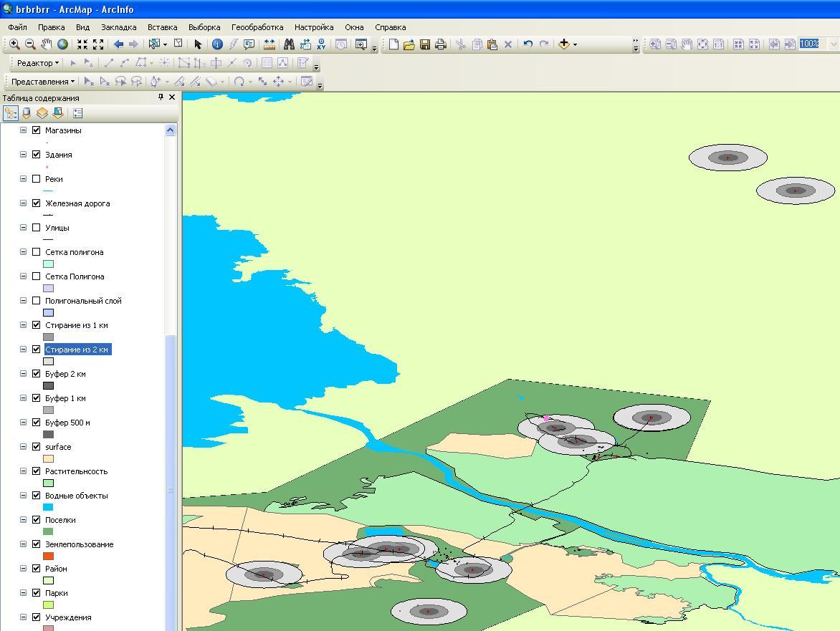Image resolution: width=840 pixels, height=631 pixels.
Task: Select the Zoom In tool
Action: [14, 44]
